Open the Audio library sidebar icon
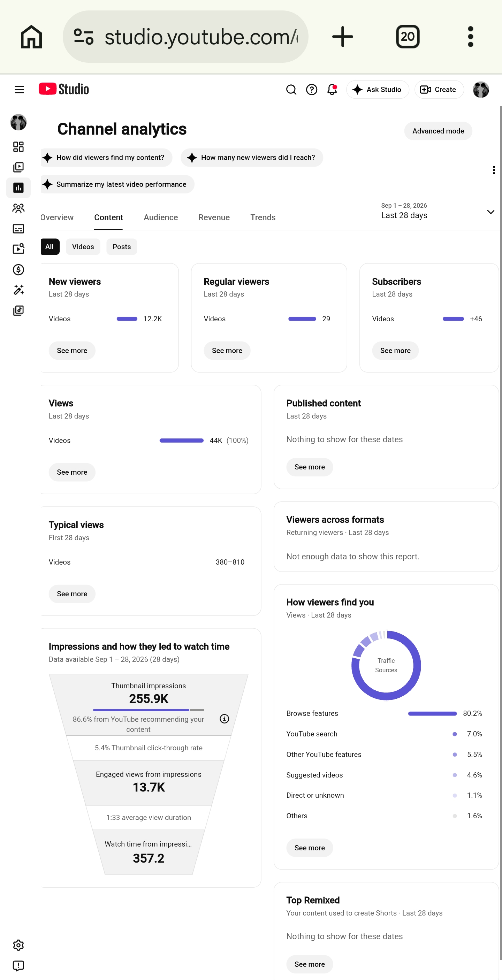 18,311
